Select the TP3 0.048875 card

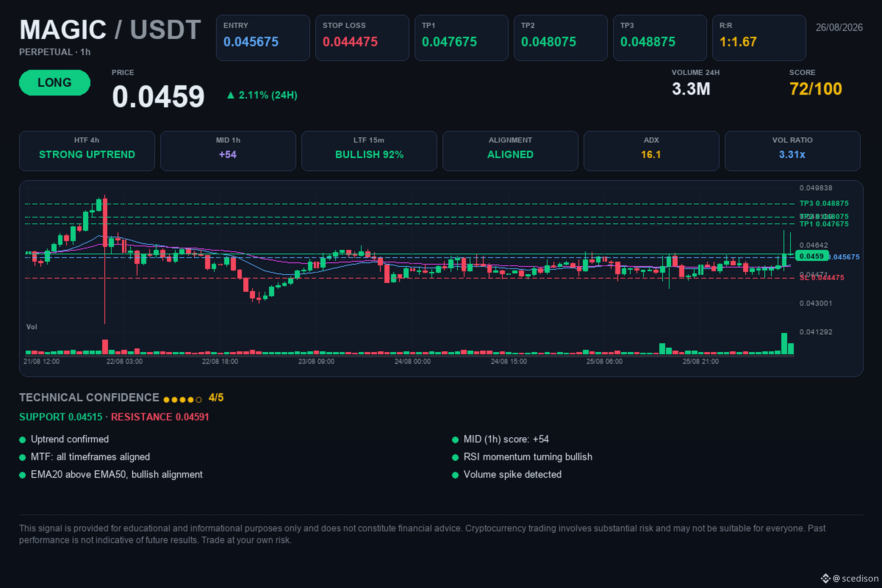660,38
